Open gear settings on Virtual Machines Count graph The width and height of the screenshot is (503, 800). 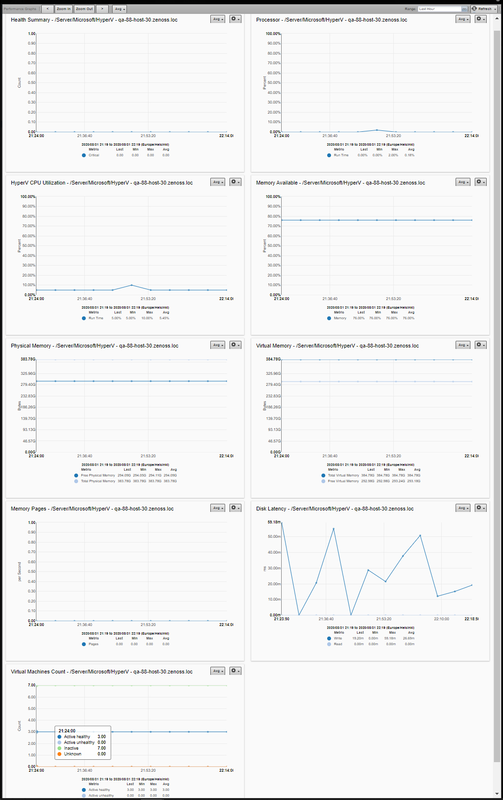point(235,670)
